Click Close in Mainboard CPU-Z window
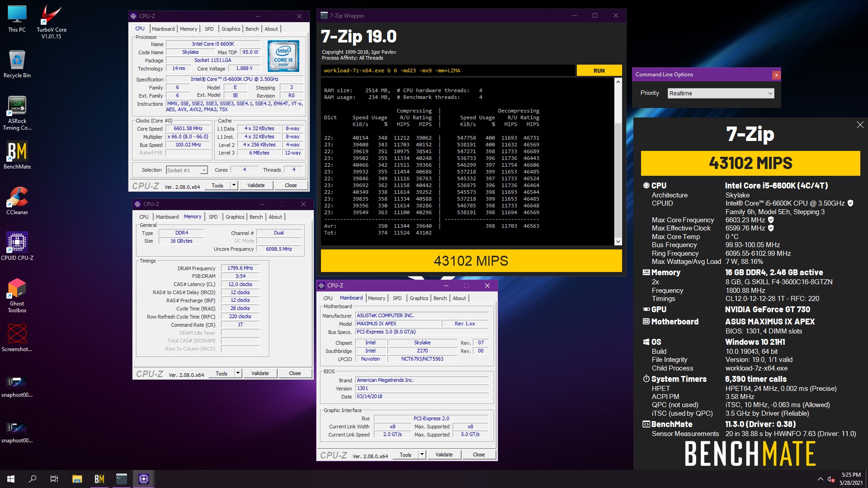The image size is (868, 488). [x=479, y=455]
